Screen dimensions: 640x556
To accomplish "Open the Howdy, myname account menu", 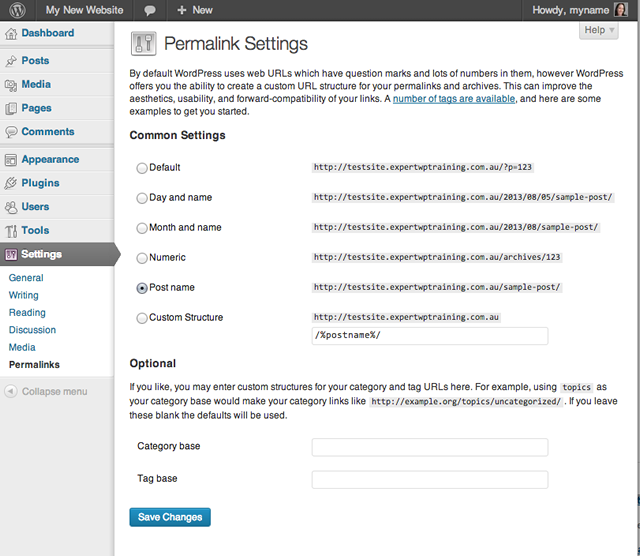I will (x=580, y=10).
